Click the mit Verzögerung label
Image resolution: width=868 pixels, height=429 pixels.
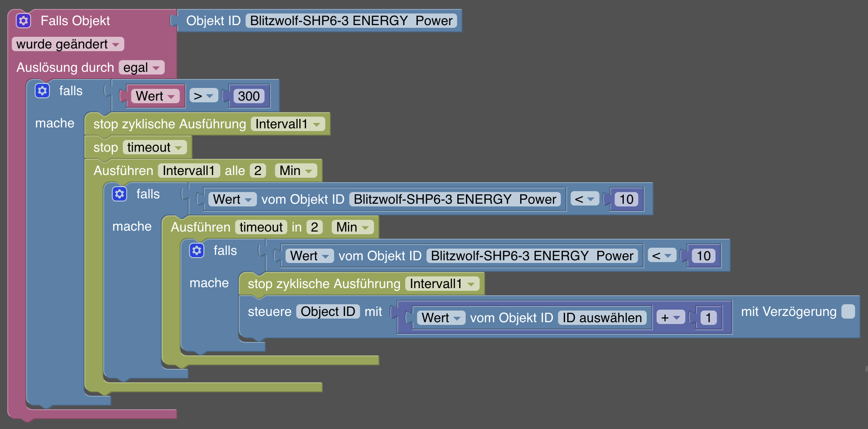[789, 311]
